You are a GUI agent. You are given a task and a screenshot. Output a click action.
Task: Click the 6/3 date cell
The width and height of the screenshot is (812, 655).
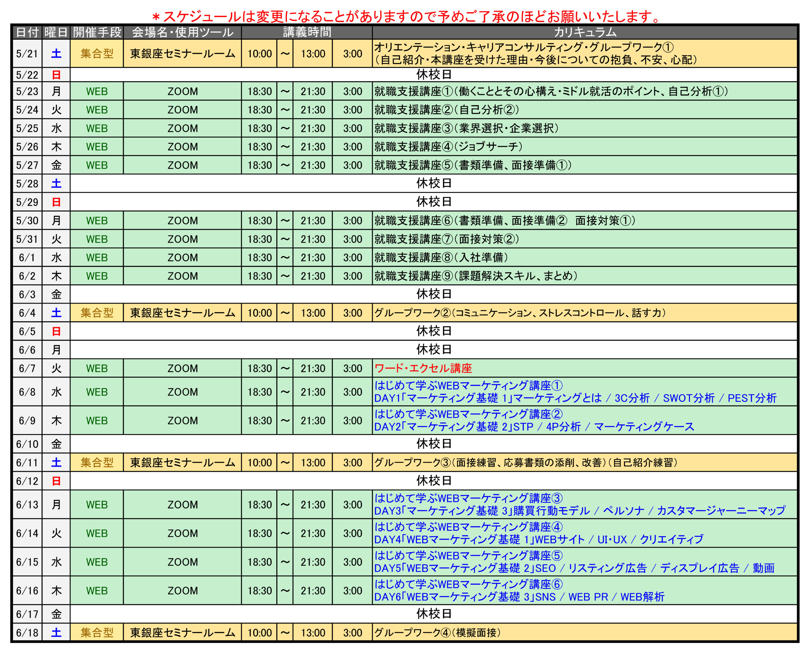coord(27,294)
